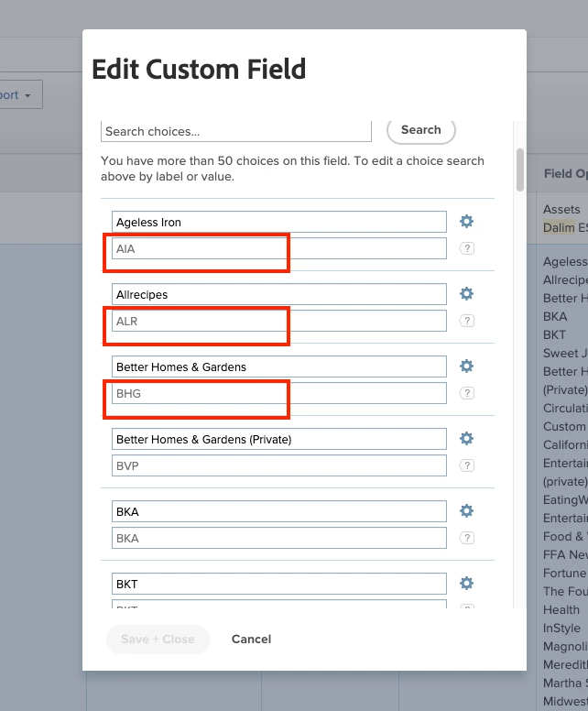The height and width of the screenshot is (711, 588).
Task: Edit the Allrecipes label field
Action: click(x=279, y=294)
